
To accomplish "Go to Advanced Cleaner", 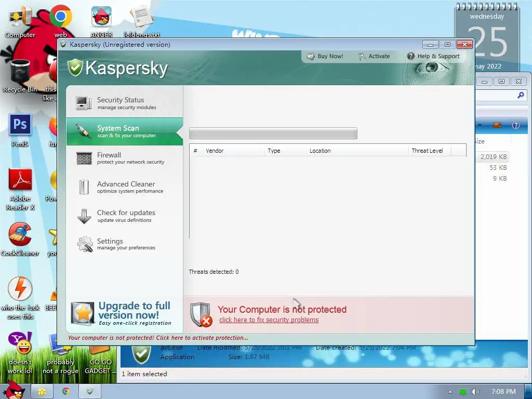I will click(125, 187).
